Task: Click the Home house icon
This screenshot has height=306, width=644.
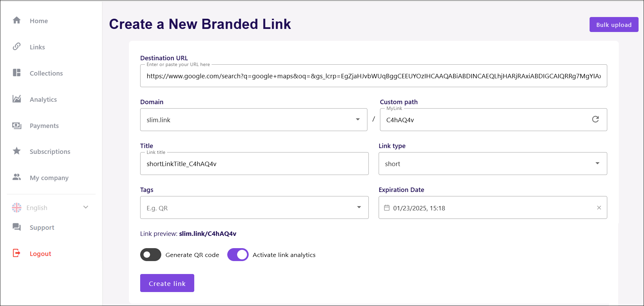Action: [17, 20]
